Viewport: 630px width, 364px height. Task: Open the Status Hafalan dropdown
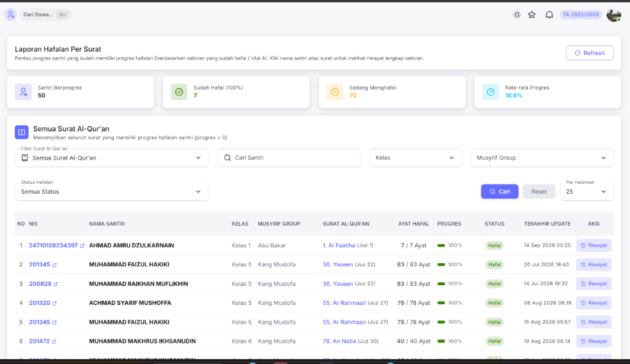pos(112,192)
